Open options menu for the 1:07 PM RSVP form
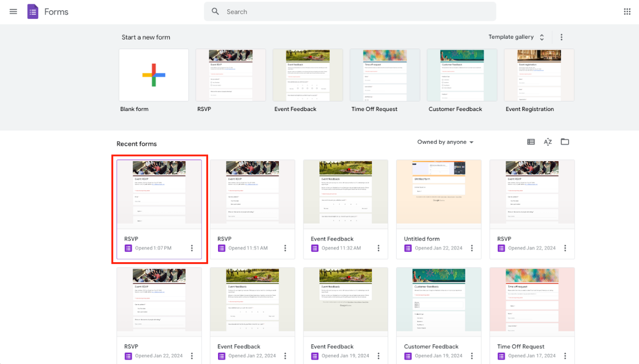639x364 pixels. (x=192, y=248)
